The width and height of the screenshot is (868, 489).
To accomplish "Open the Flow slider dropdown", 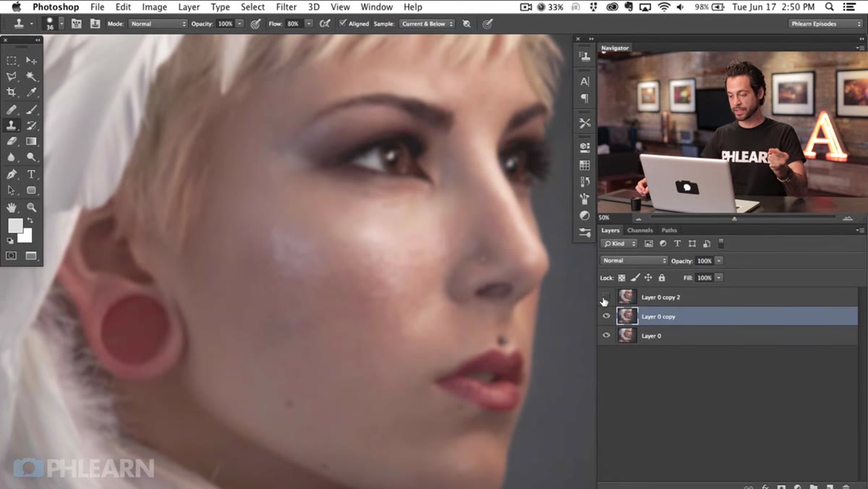I will pos(309,24).
